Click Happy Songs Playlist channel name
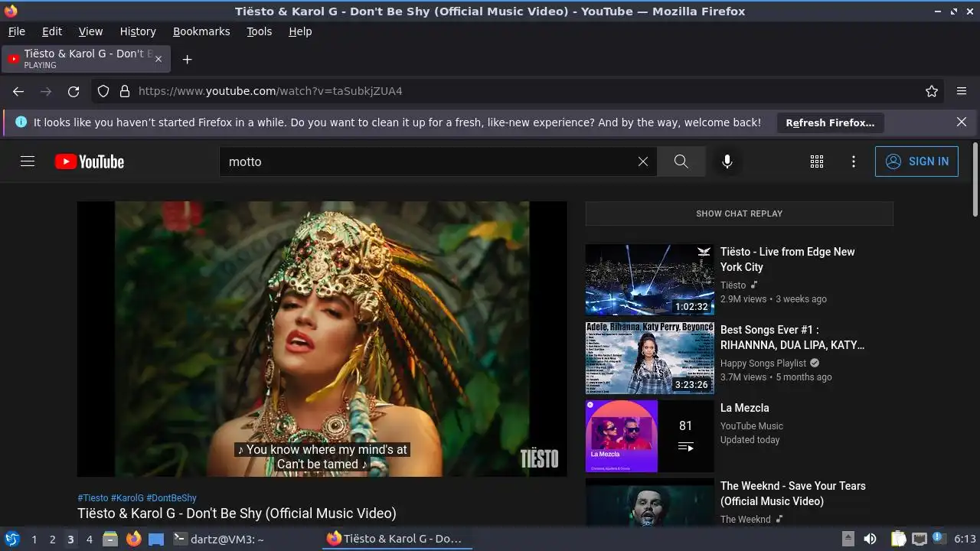Screen dimensions: 980x551 [x=763, y=364]
